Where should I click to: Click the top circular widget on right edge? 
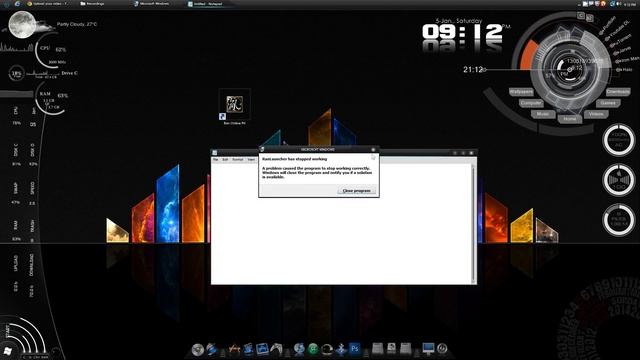click(619, 140)
